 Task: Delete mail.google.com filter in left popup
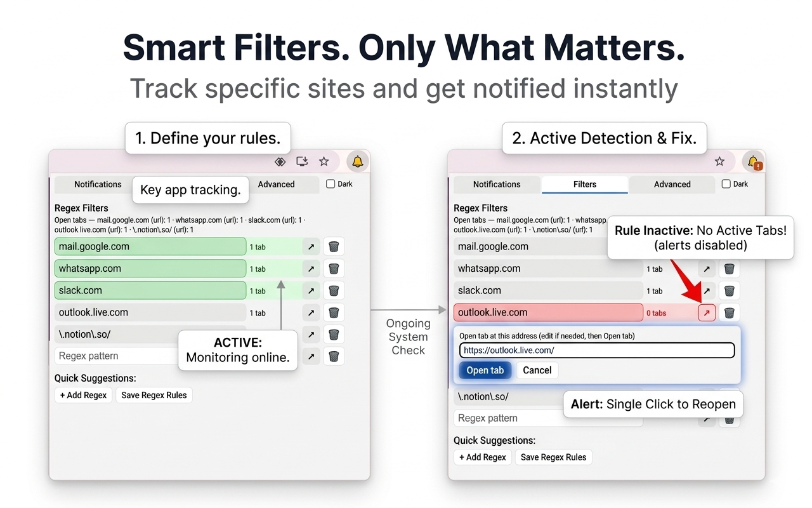coord(334,247)
